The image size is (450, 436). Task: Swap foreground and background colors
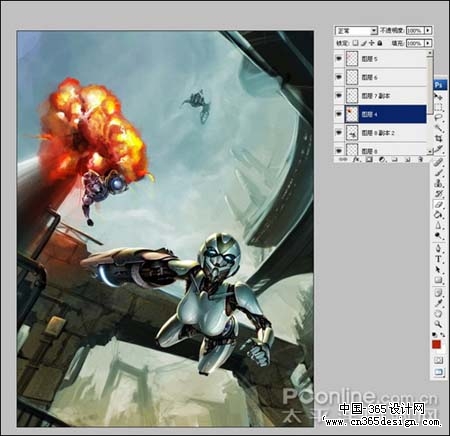pyautogui.click(x=442, y=334)
